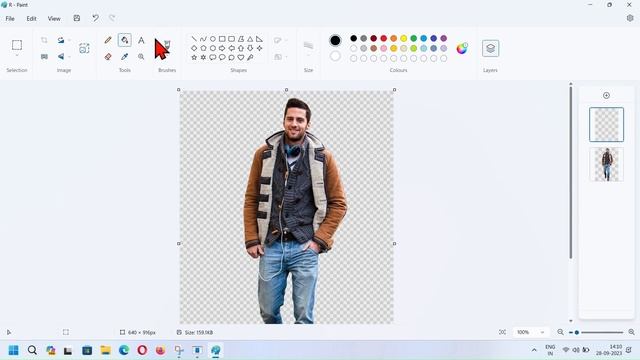Add a new layer with plus icon
The height and width of the screenshot is (360, 640).
[x=606, y=95]
